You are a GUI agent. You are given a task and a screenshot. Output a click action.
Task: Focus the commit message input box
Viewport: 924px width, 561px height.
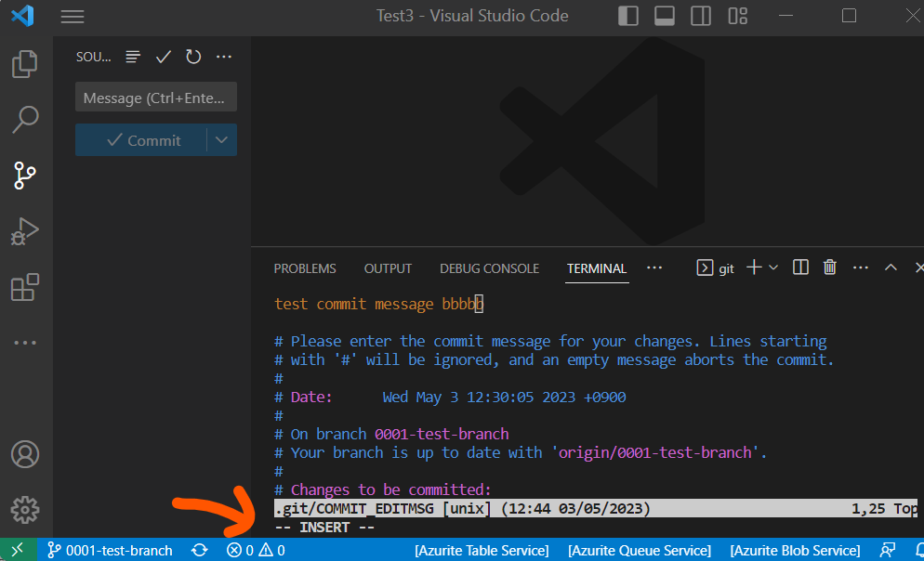pyautogui.click(x=156, y=98)
